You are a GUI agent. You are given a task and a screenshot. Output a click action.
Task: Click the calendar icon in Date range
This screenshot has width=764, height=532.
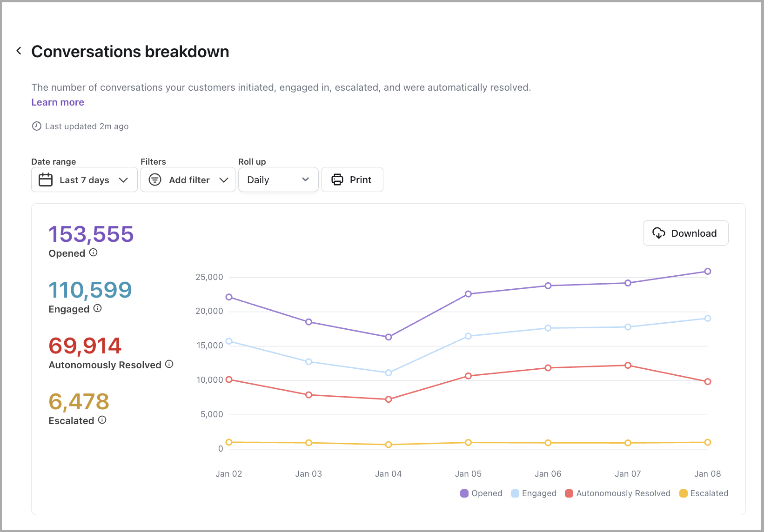pos(46,180)
